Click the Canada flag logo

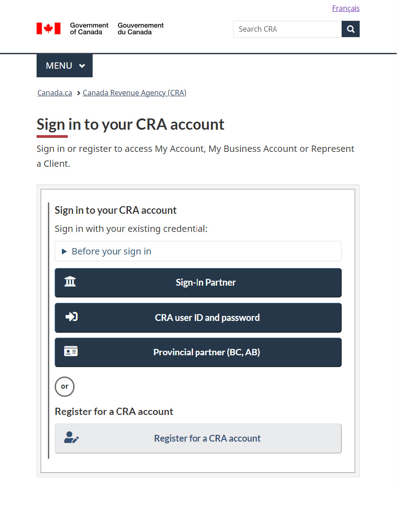48,28
